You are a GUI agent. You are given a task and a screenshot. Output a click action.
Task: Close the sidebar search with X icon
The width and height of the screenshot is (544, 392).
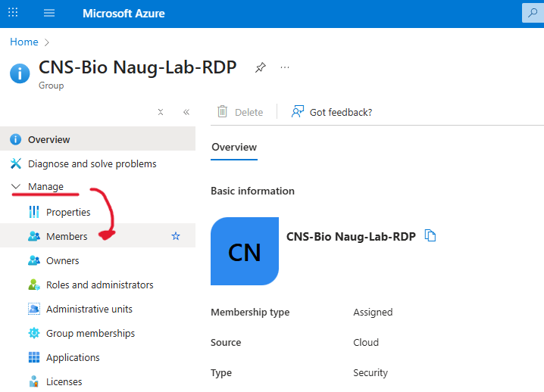pos(161,112)
